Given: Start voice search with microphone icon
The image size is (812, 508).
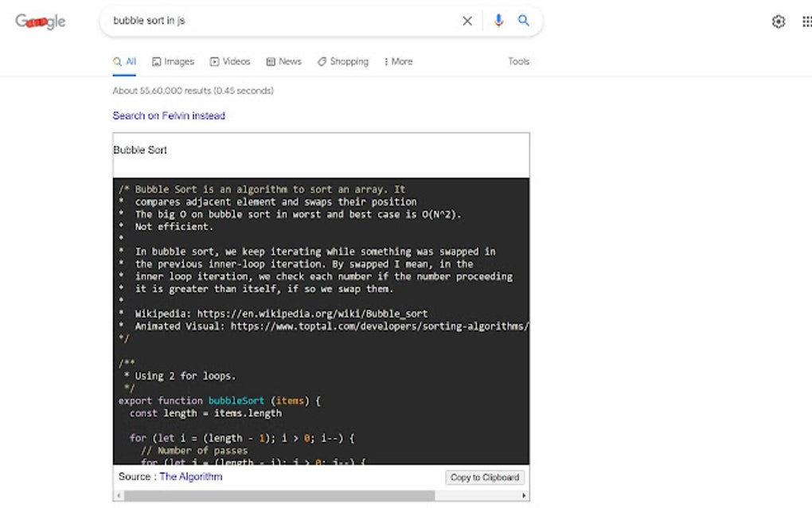Looking at the screenshot, I should click(498, 21).
